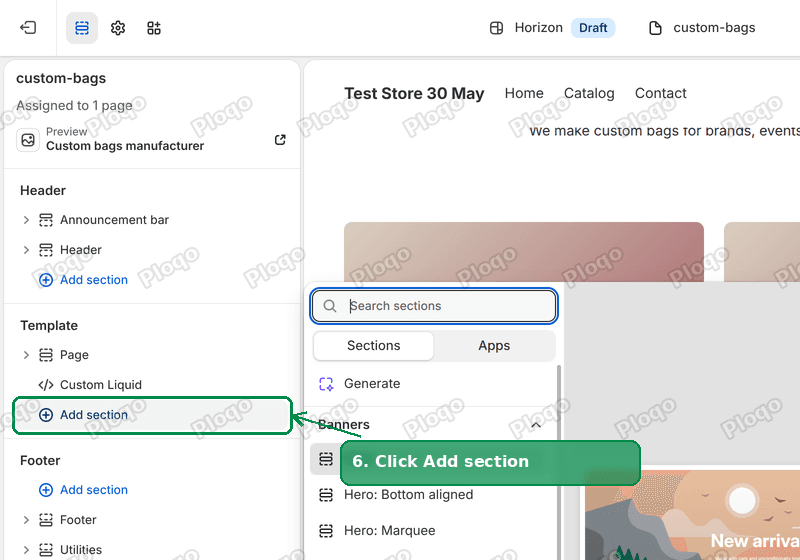Image resolution: width=800 pixels, height=560 pixels.
Task: Click the Draft status badge
Action: (593, 28)
